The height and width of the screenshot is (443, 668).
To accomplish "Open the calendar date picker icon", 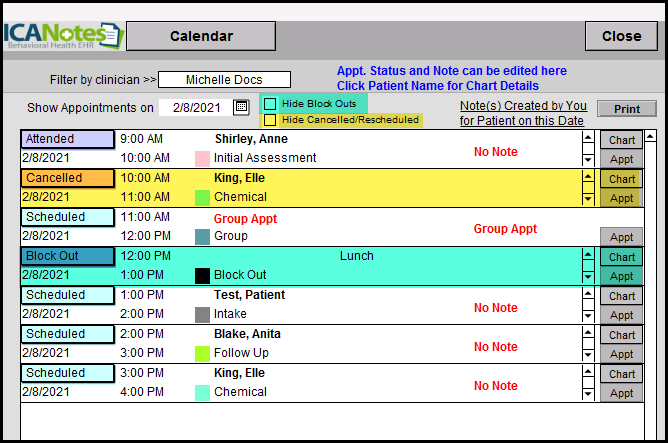I will 241,107.
